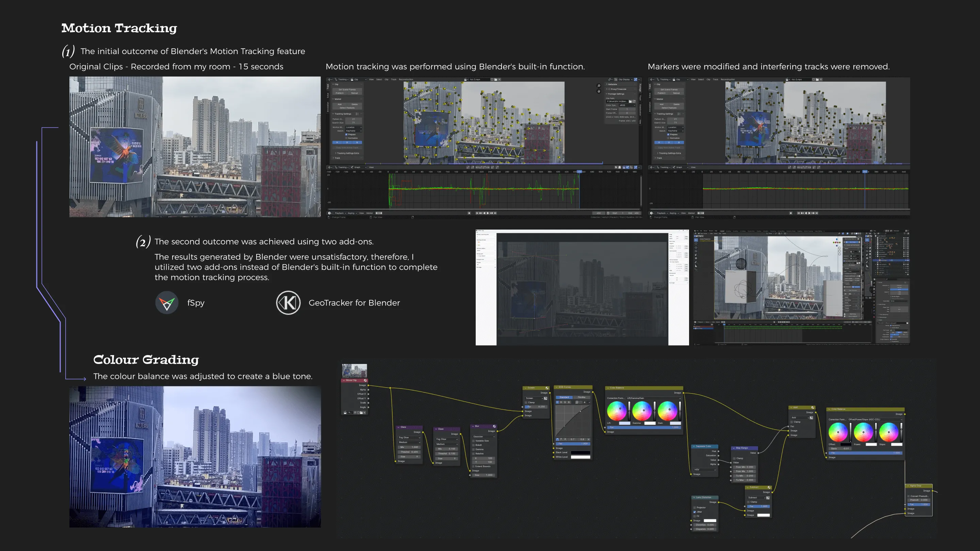Click the thumbnail preview above the Movie Clip node
The image size is (980, 551).
click(354, 370)
